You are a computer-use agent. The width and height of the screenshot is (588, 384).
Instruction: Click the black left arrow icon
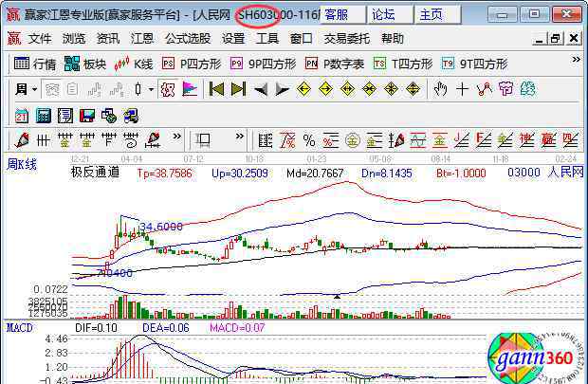261,90
